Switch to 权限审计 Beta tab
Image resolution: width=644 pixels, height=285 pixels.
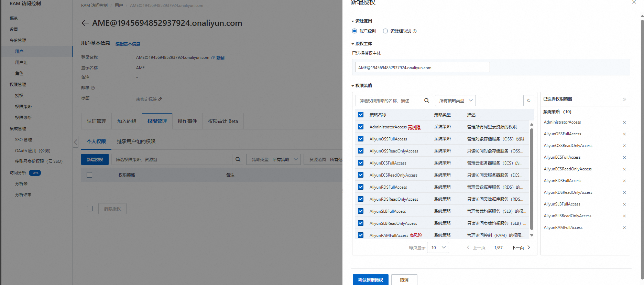click(x=223, y=121)
